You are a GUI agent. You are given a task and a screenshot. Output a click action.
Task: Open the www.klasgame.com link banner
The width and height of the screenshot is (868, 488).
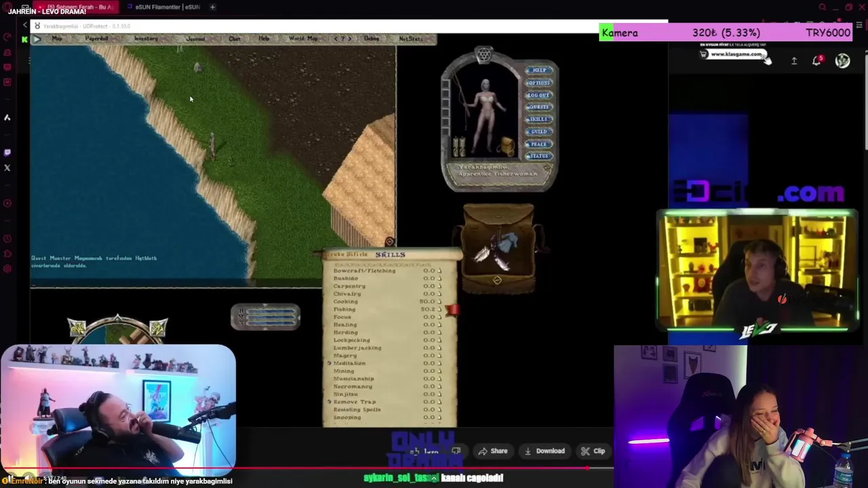734,54
